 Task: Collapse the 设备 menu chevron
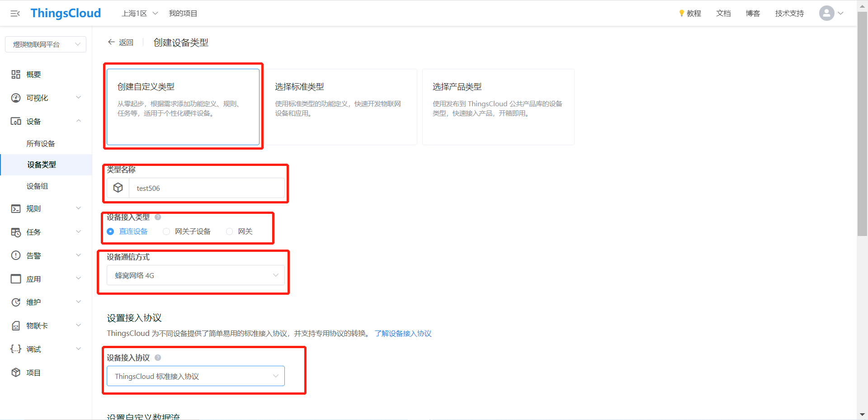[79, 121]
